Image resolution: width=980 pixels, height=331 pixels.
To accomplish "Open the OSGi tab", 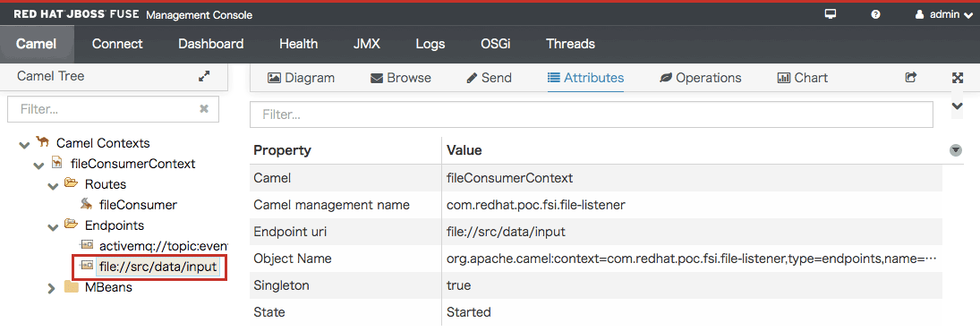I will click(x=495, y=44).
